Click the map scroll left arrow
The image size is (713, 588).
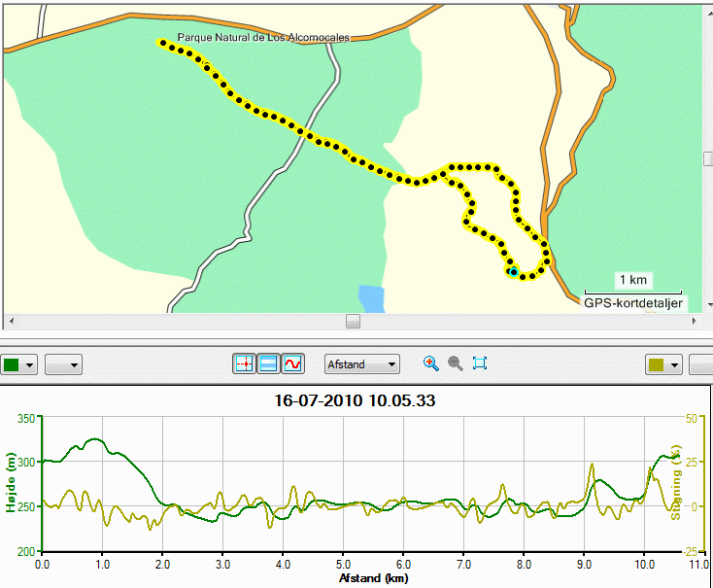coord(12,321)
